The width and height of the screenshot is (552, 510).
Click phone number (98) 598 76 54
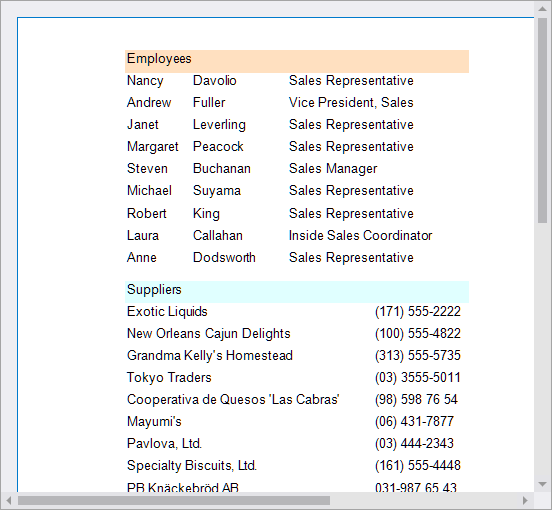coord(416,400)
